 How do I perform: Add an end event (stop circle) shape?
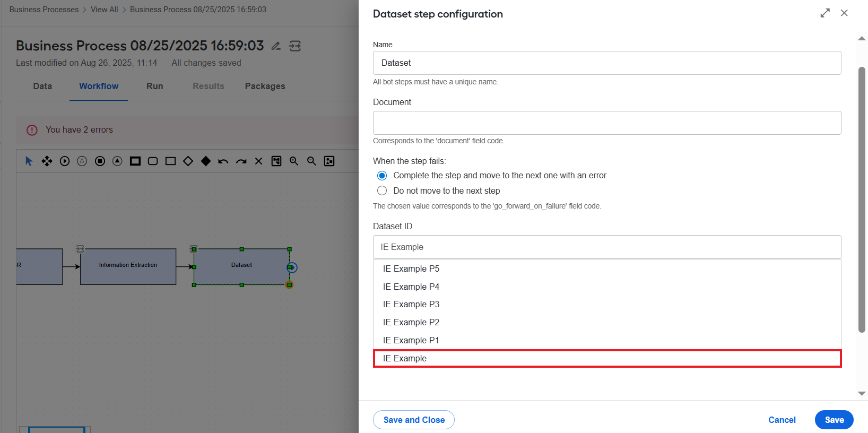100,161
